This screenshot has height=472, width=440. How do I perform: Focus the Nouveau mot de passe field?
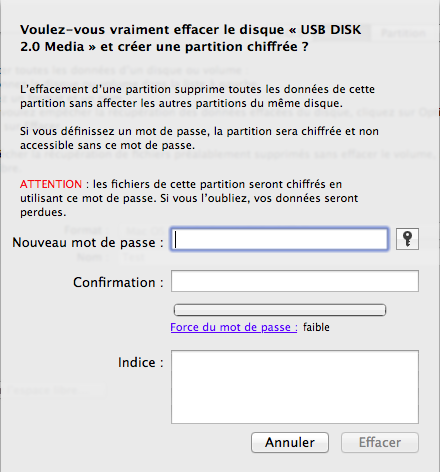(x=279, y=239)
